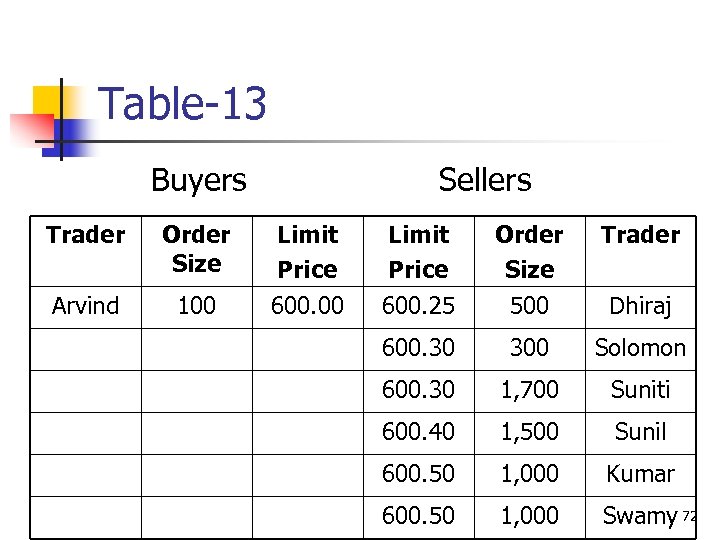Select the Suniti trader cell
Image resolution: width=720 pixels, height=540 pixels.
tap(640, 390)
